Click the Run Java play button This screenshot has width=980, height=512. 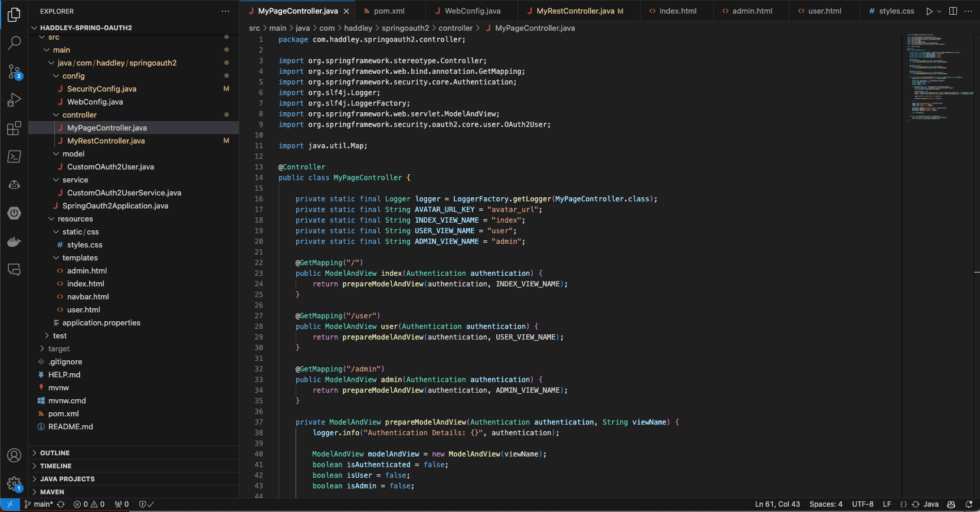pos(929,11)
